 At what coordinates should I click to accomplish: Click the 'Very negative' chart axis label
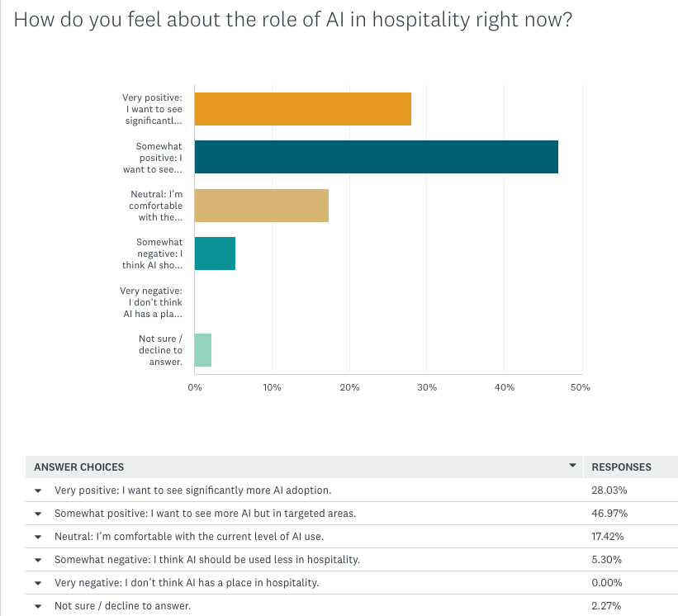click(x=151, y=302)
